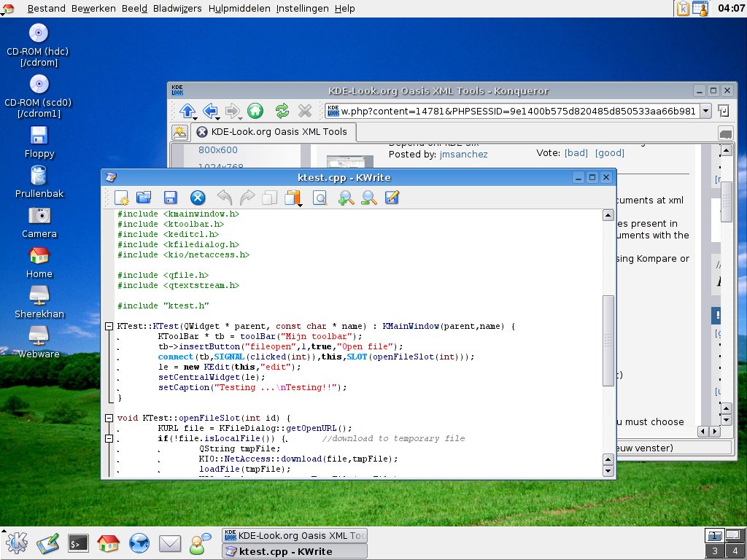Open the Beeld menu
Viewport: 747px width, 560px height.
[134, 8]
